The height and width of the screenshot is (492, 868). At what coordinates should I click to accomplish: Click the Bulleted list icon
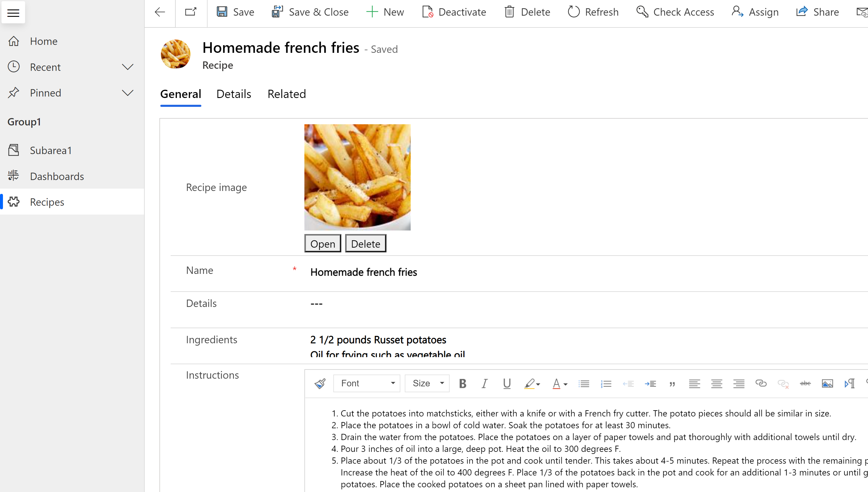click(x=584, y=383)
